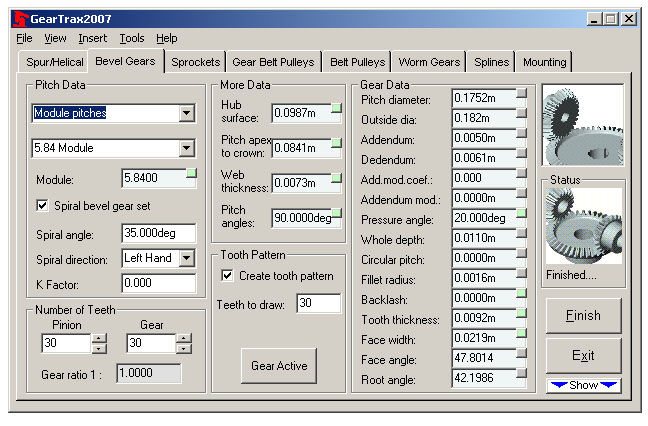Click the Gear teeth number field
Viewport: 648px width, 426px height.
(x=151, y=343)
